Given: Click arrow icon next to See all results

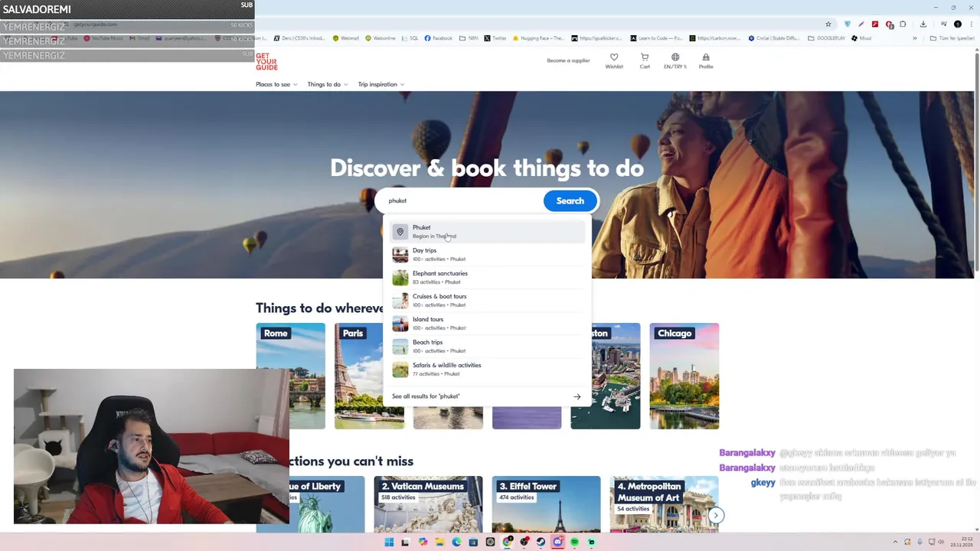Looking at the screenshot, I should click(577, 396).
